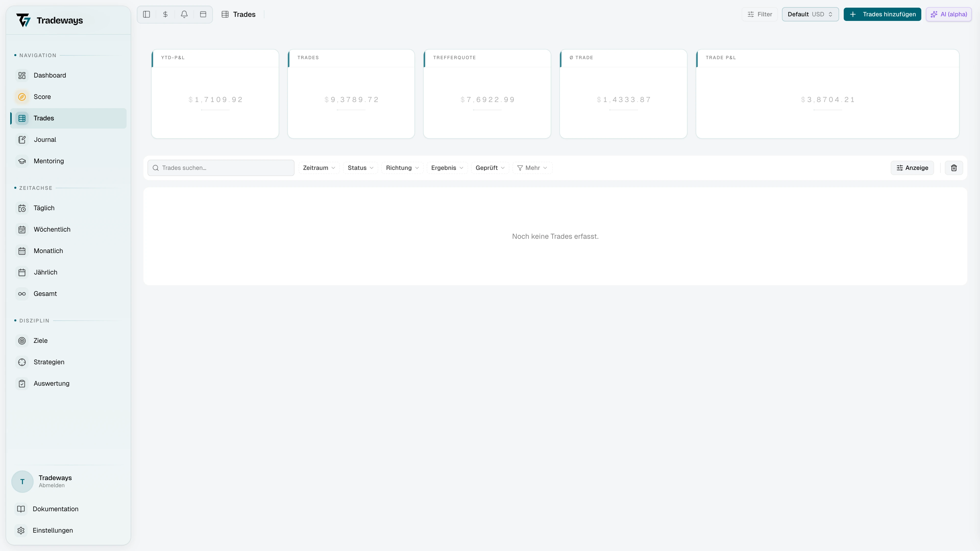This screenshot has width=980, height=551.
Task: Select Wöchentlich timeline view
Action: (68, 230)
